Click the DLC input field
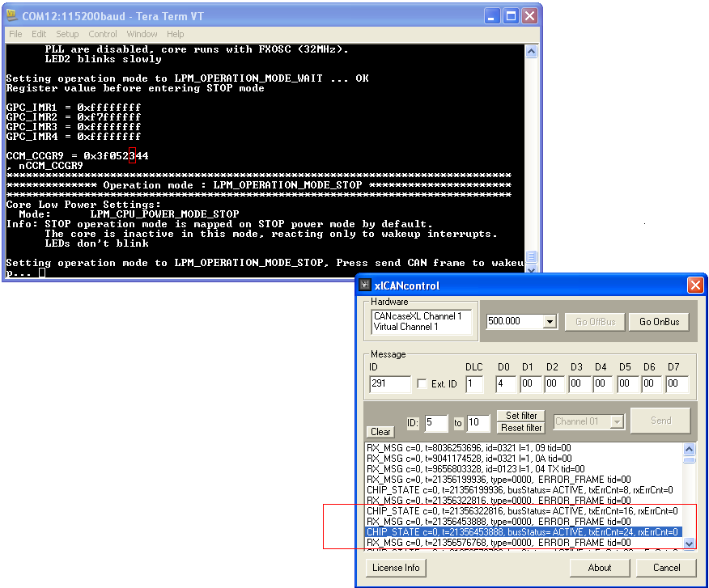The width and height of the screenshot is (709, 588). click(474, 383)
